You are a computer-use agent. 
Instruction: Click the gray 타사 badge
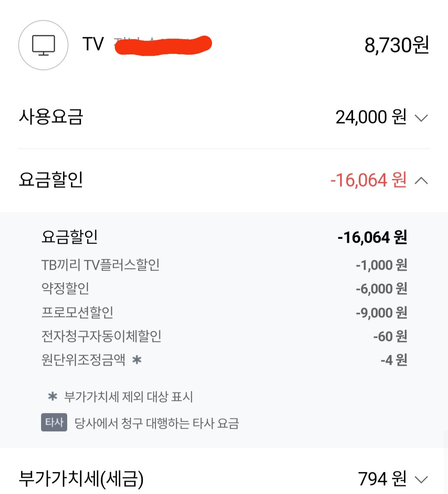54,423
